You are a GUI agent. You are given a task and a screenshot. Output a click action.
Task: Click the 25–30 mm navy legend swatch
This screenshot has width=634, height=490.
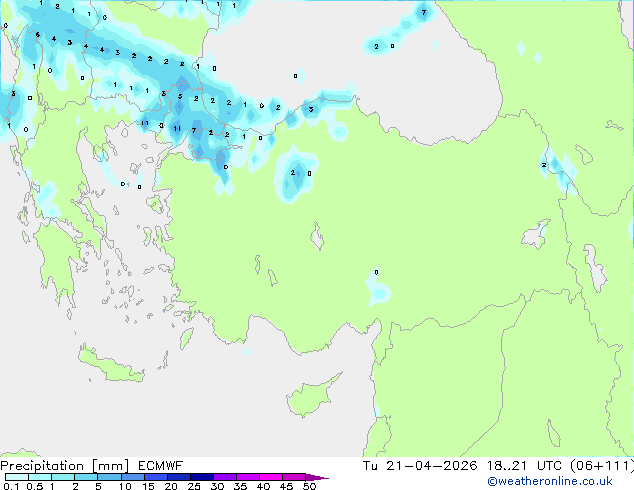[201, 477]
